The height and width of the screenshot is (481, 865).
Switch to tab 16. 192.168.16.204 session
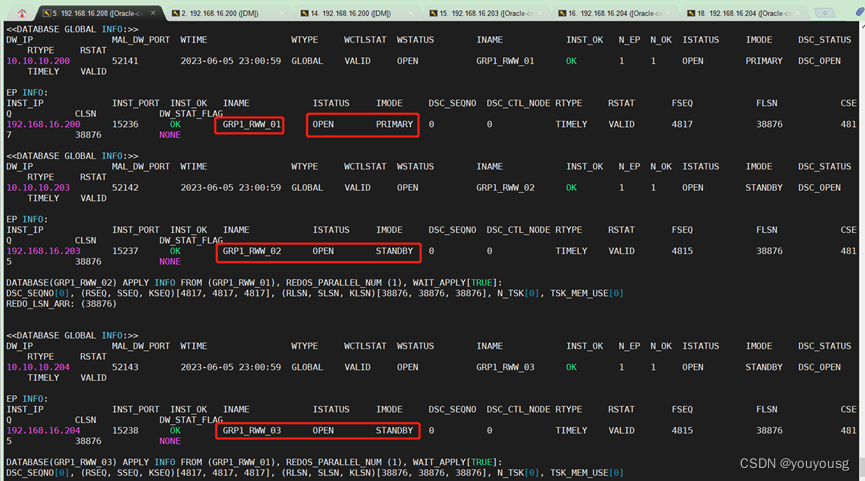pyautogui.click(x=616, y=13)
